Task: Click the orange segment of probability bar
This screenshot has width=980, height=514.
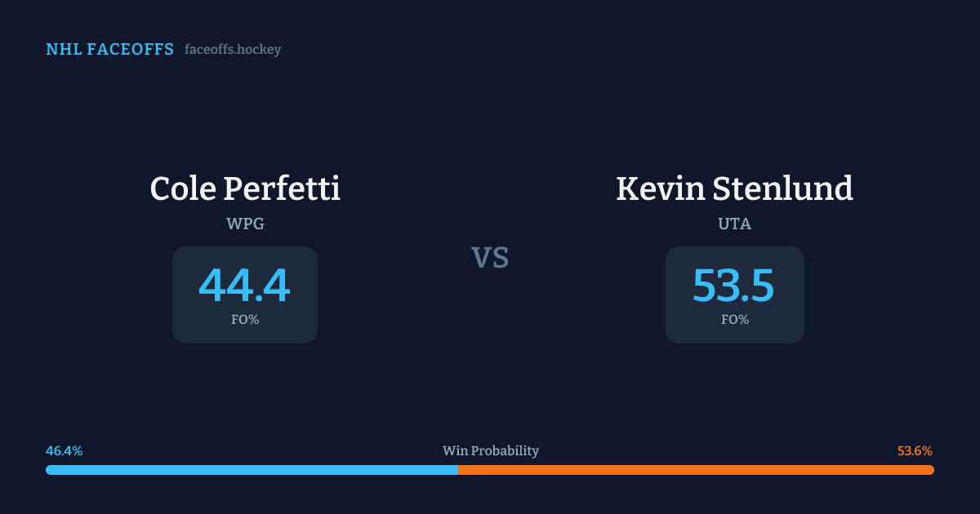Action: (696, 470)
